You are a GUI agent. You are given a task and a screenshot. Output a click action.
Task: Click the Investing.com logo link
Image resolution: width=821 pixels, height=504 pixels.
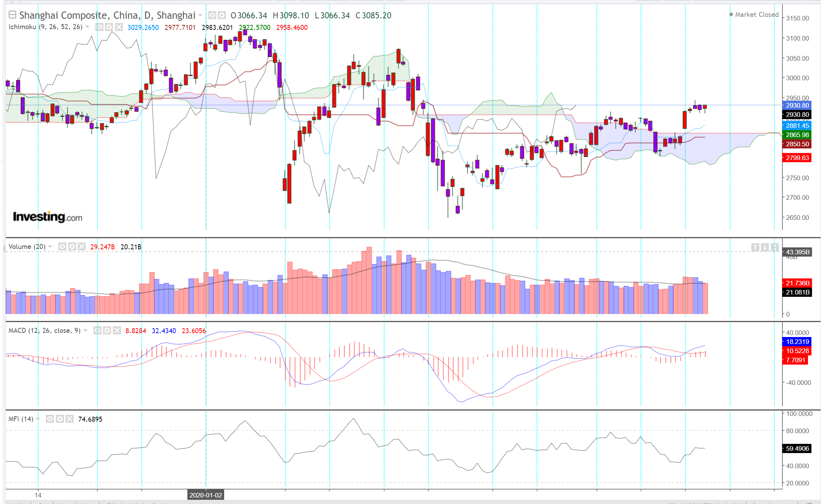coord(47,217)
